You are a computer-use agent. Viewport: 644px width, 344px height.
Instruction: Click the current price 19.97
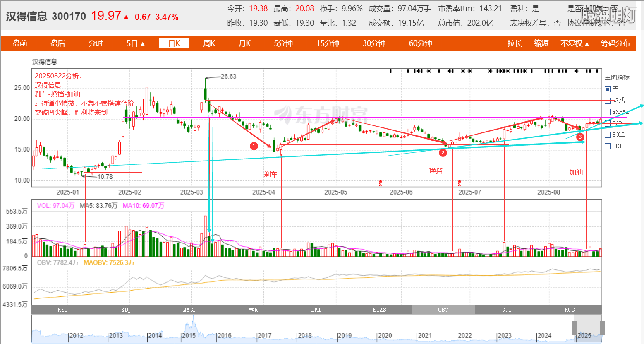[106, 16]
